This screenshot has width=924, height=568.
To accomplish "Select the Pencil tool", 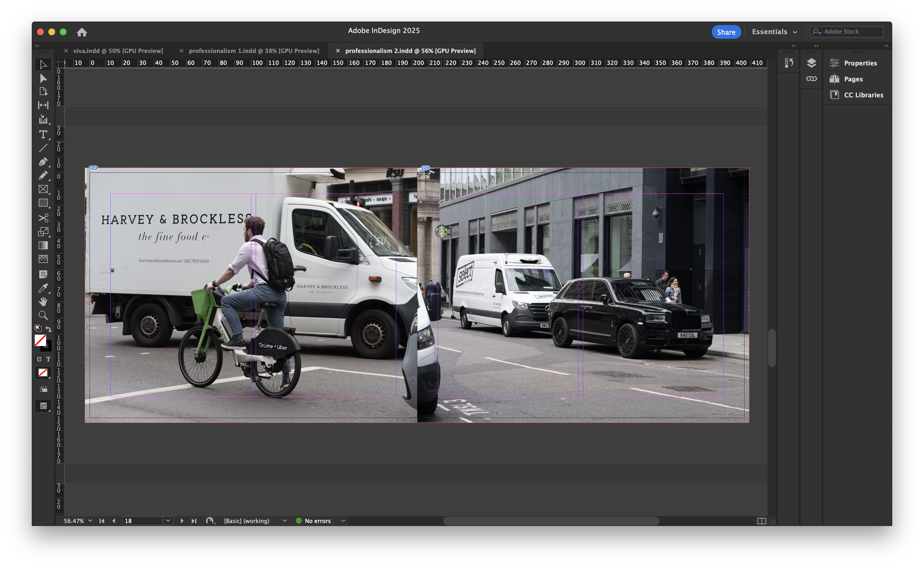I will point(43,175).
